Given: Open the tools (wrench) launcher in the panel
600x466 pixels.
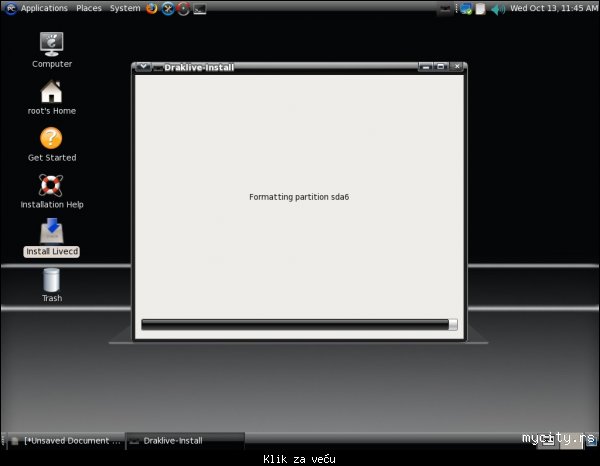Looking at the screenshot, I should click(168, 8).
